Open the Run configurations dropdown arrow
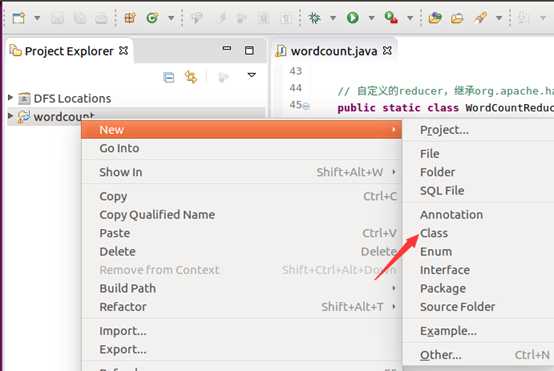The width and height of the screenshot is (554, 371). pos(371,18)
